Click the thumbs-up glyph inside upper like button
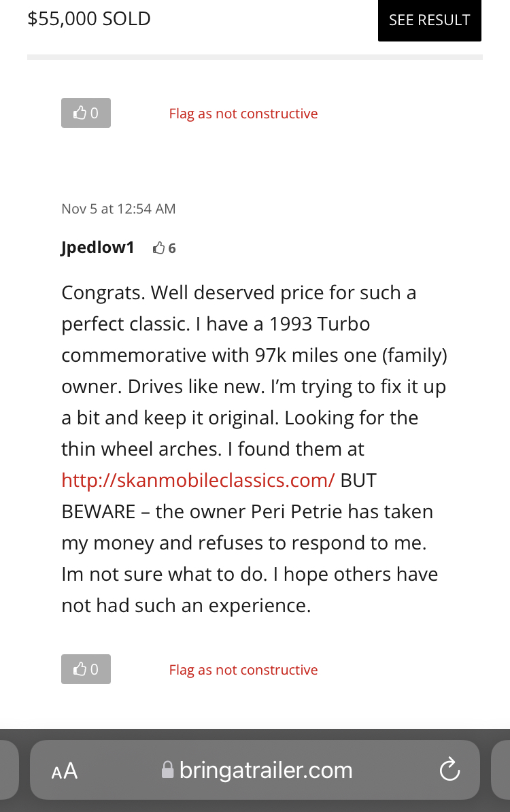Screen dimensions: 510x812 click(79, 113)
